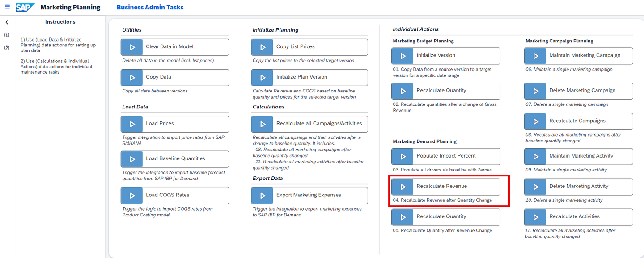Click the Recalculate Activities label
Image resolution: width=644 pixels, height=258 pixels.
point(574,216)
